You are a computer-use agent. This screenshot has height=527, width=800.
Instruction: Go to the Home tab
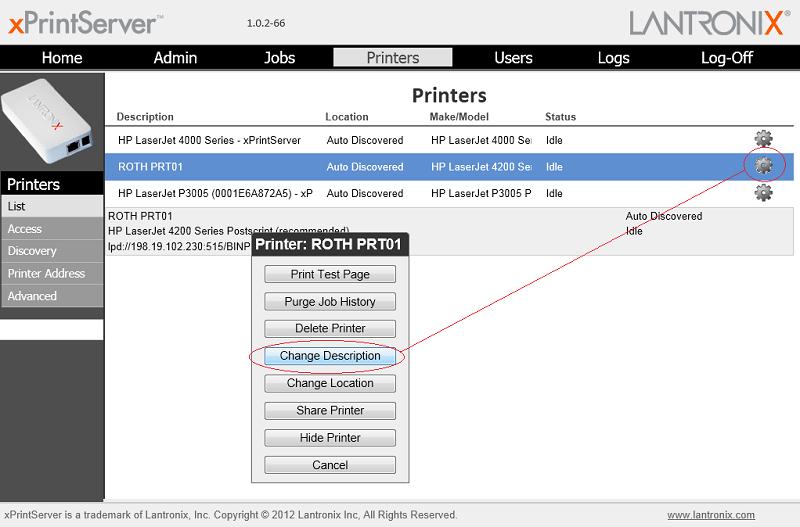pos(61,58)
